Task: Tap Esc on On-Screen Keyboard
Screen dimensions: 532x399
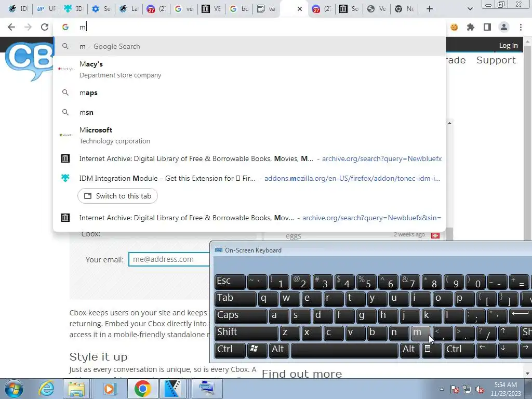Action: coord(230,282)
